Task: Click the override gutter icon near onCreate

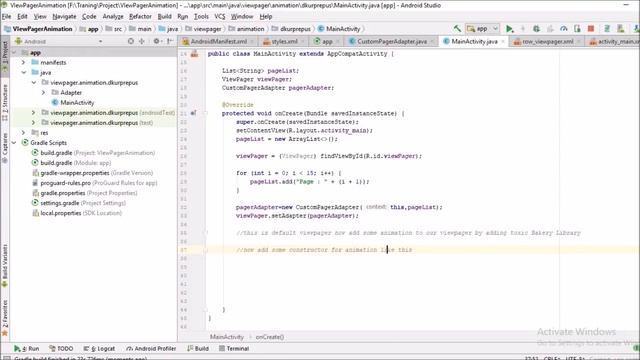Action: pyautogui.click(x=193, y=113)
